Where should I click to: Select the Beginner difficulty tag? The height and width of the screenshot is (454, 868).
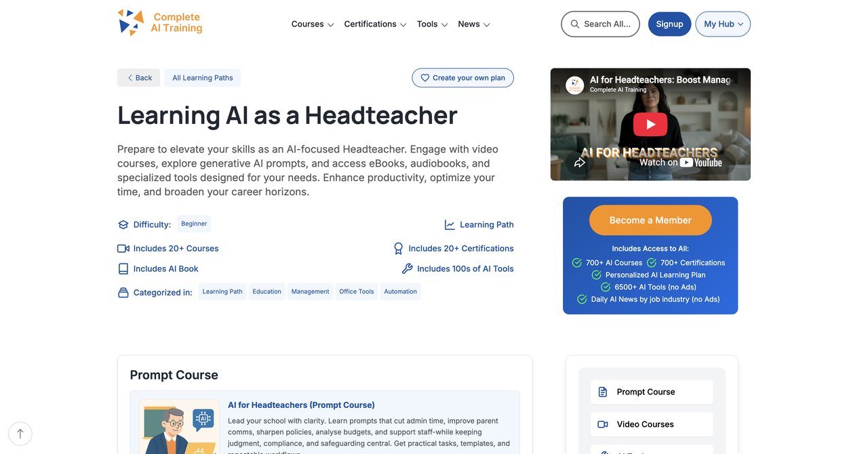pyautogui.click(x=194, y=224)
